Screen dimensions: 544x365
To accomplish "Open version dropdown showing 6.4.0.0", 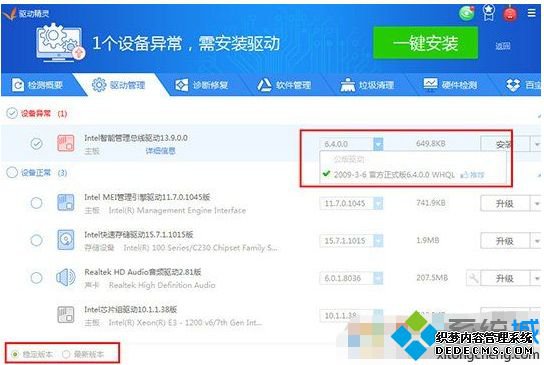I will click(x=378, y=144).
